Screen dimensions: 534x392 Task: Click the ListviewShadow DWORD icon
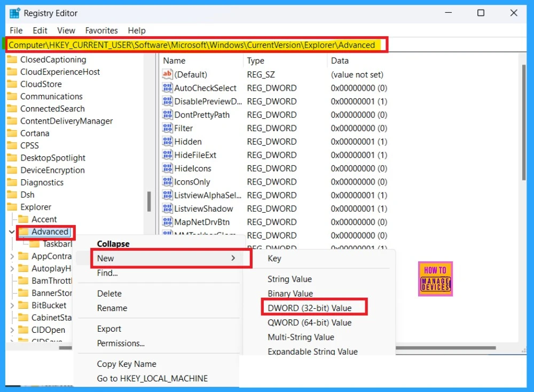pos(167,208)
